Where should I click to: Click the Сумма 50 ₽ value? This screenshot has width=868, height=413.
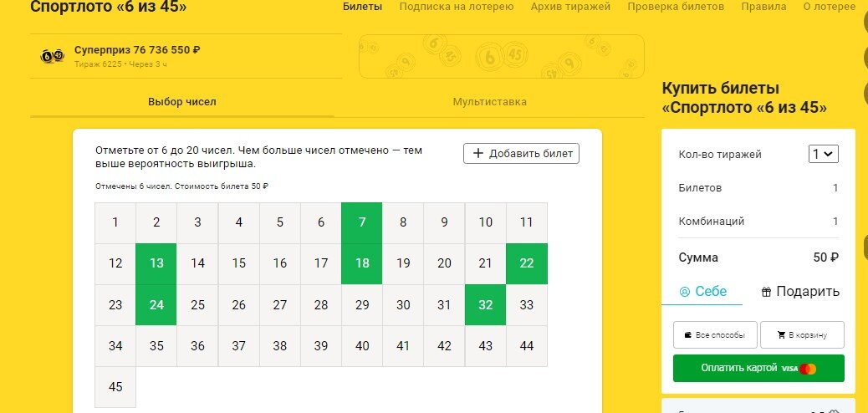coord(826,258)
